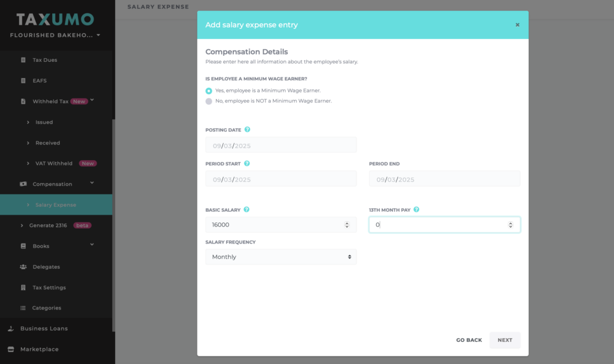This screenshot has width=614, height=364.
Task: Open the Tax Dues menu item
Action: 44,60
